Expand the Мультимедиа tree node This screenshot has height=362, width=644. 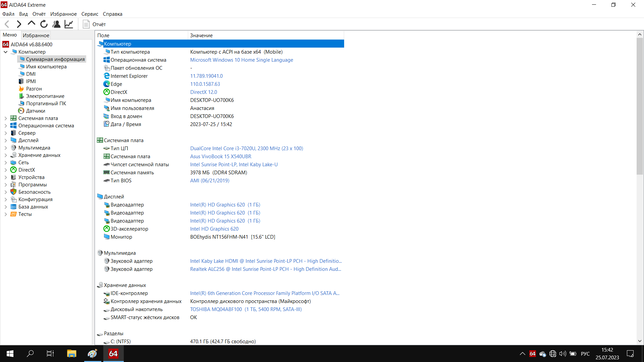point(6,148)
